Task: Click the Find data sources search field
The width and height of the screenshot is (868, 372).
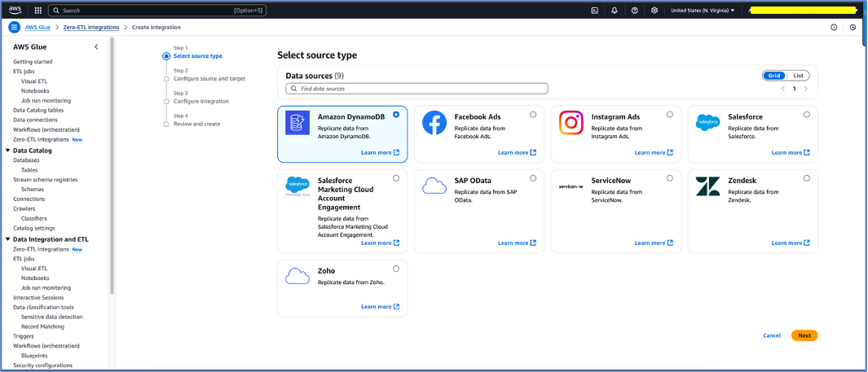Action: point(416,89)
